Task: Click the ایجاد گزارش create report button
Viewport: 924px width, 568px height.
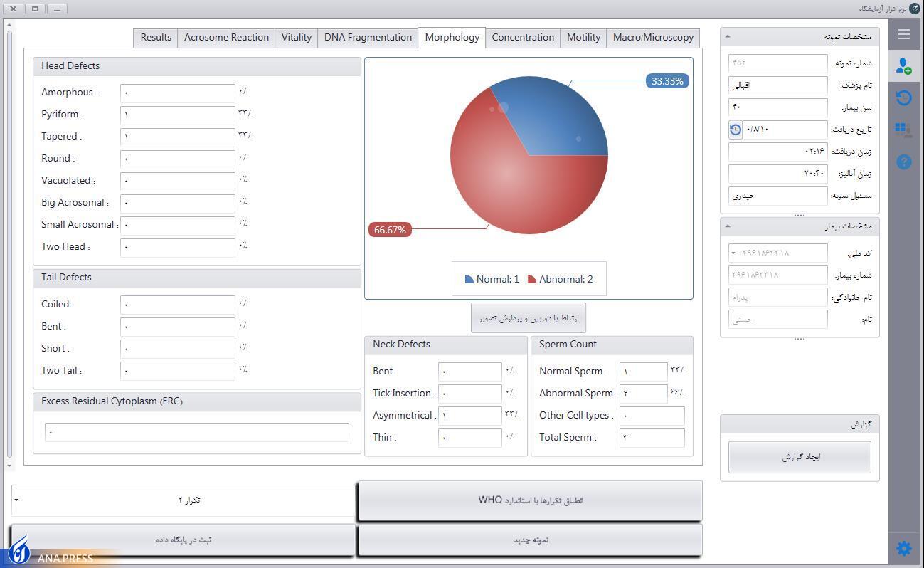Action: (x=800, y=457)
